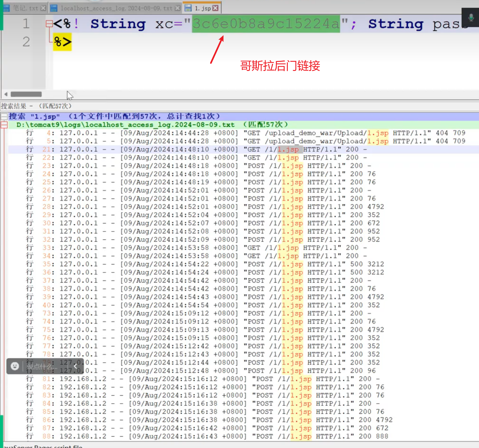479x448 pixels.
Task: Close the 笔记.txt tab
Action: coord(43,8)
